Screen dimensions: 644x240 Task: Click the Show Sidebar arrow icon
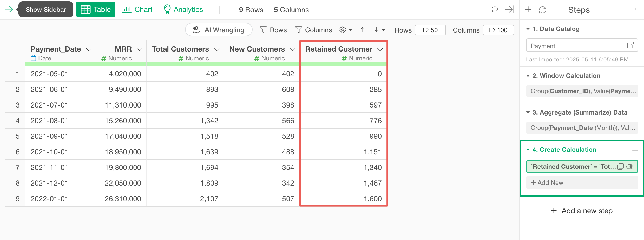[10, 9]
